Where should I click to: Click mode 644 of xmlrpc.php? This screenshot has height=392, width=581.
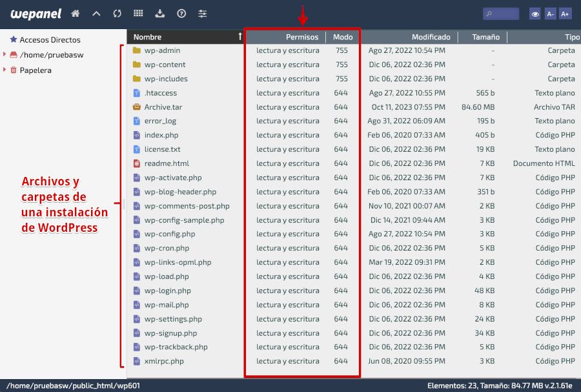pyautogui.click(x=341, y=361)
